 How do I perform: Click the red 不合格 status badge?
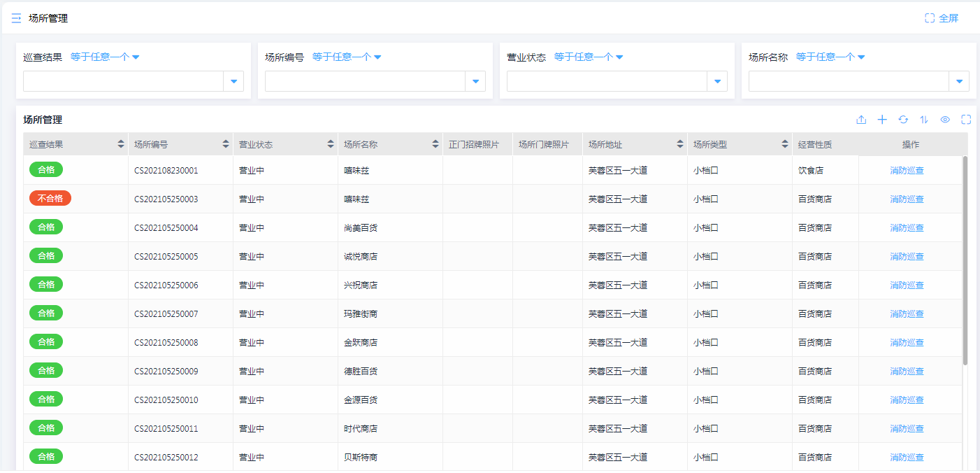pyautogui.click(x=50, y=199)
